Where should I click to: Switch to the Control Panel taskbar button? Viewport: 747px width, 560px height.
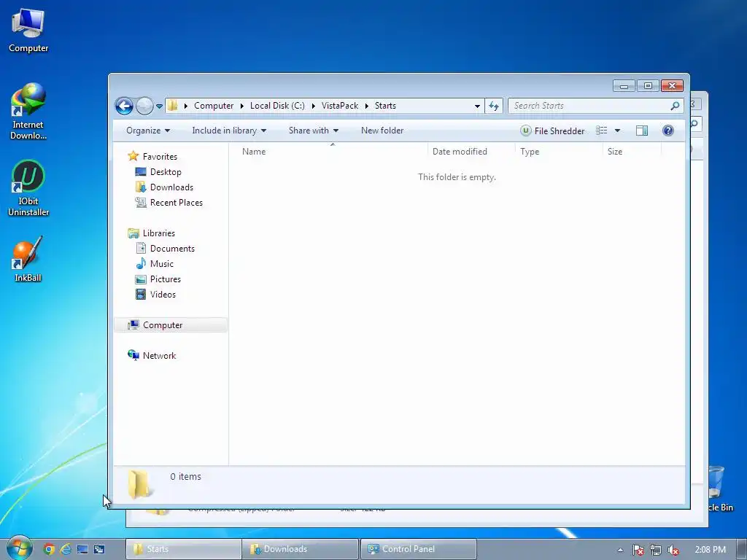(x=418, y=549)
